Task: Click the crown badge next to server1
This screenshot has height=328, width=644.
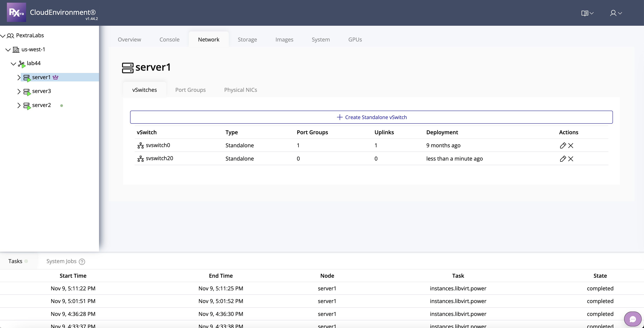Action: [55, 77]
